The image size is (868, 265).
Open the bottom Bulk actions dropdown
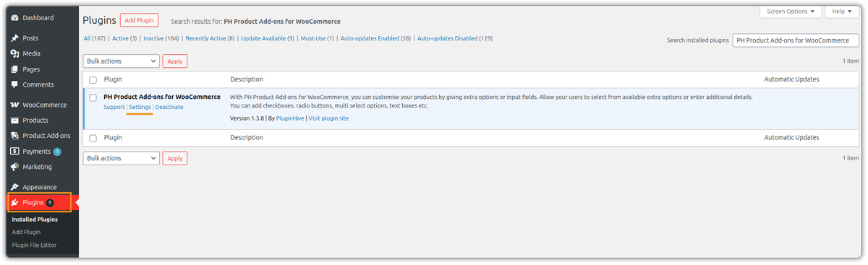[x=122, y=158]
